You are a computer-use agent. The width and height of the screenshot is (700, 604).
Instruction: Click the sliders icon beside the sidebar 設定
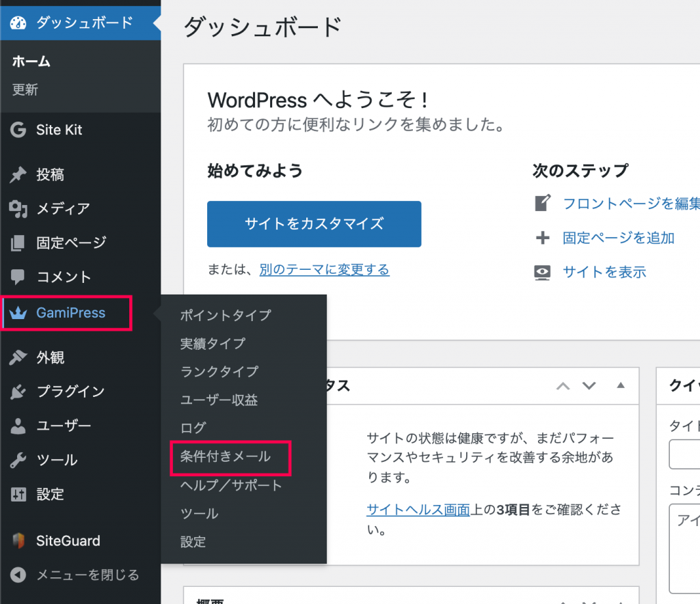(18, 494)
